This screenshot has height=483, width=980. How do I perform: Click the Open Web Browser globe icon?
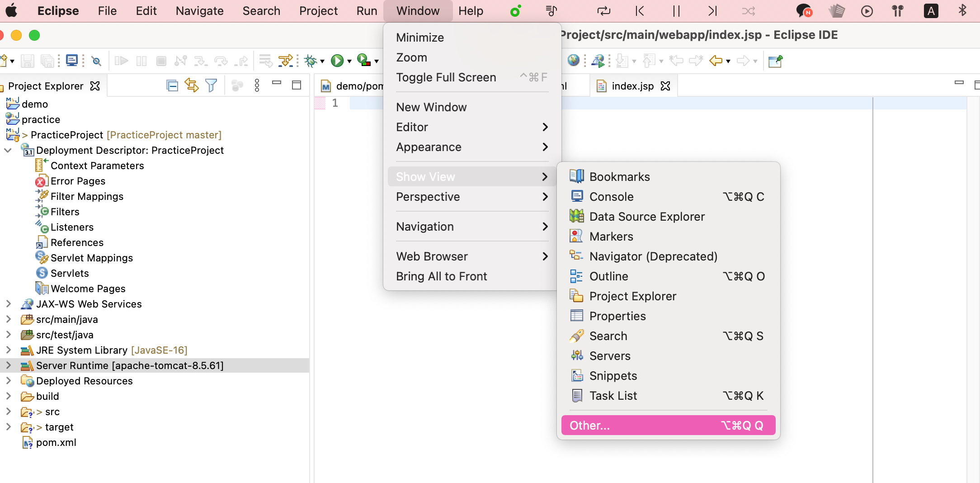tap(574, 60)
